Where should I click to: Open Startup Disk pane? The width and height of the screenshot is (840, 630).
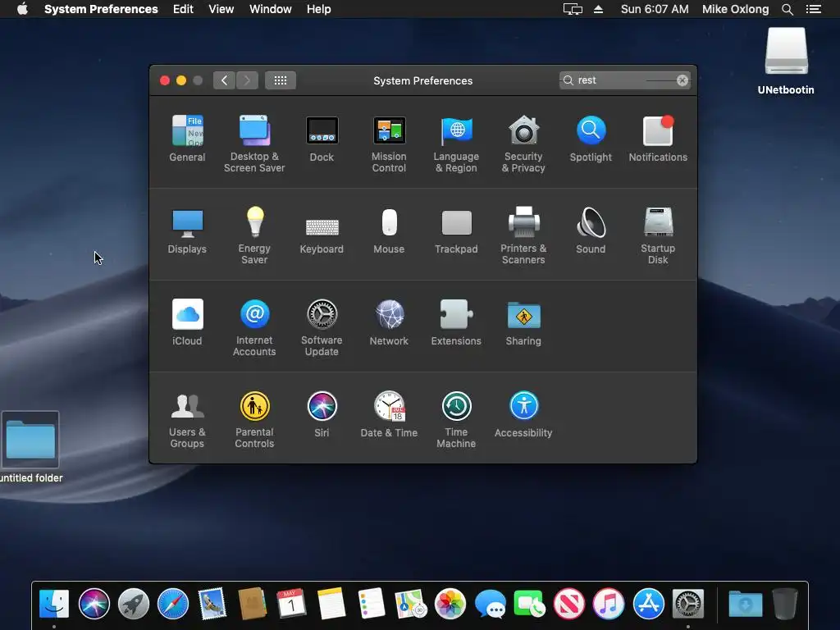658,235
